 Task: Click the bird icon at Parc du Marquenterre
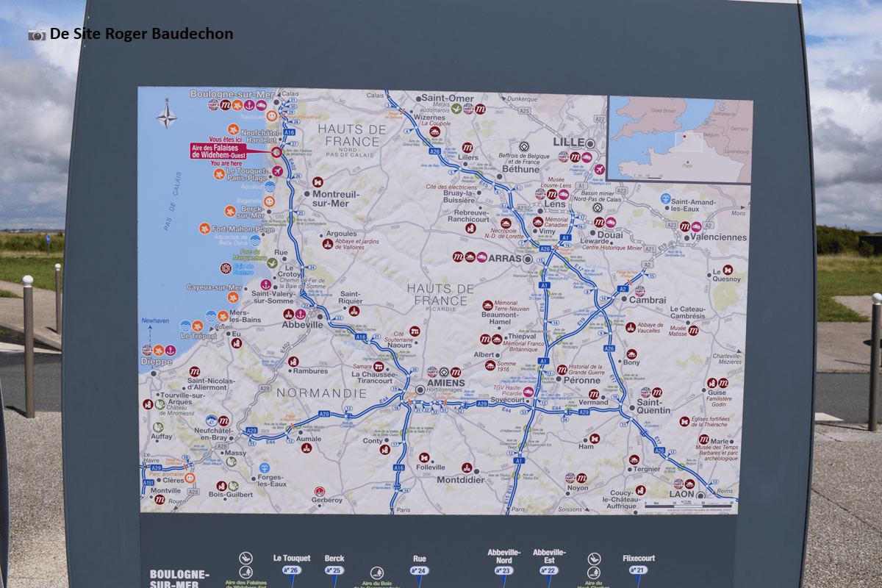point(272,262)
